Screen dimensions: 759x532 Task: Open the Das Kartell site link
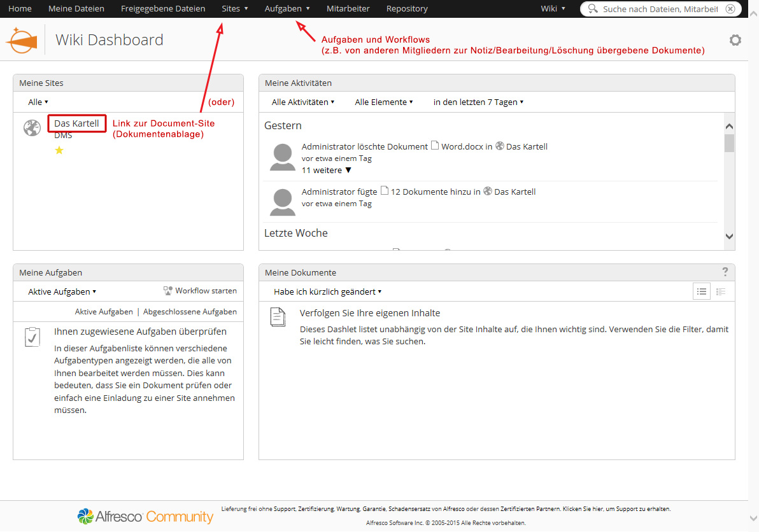pos(76,123)
